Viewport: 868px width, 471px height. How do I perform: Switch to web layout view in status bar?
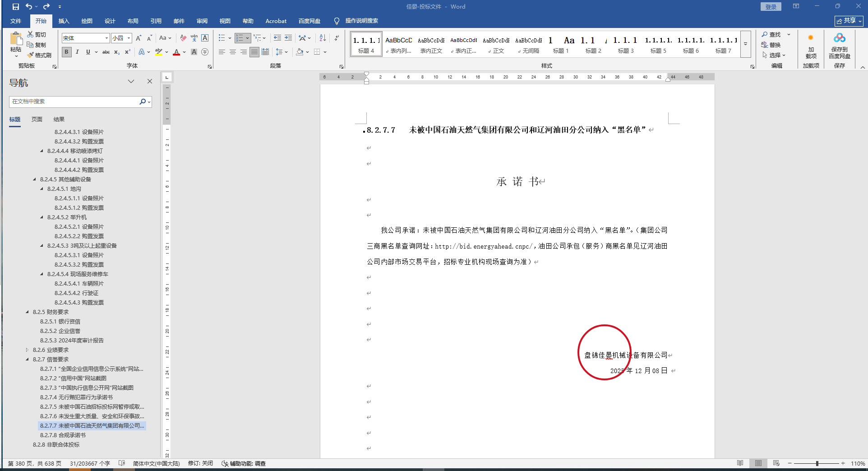[776, 463]
